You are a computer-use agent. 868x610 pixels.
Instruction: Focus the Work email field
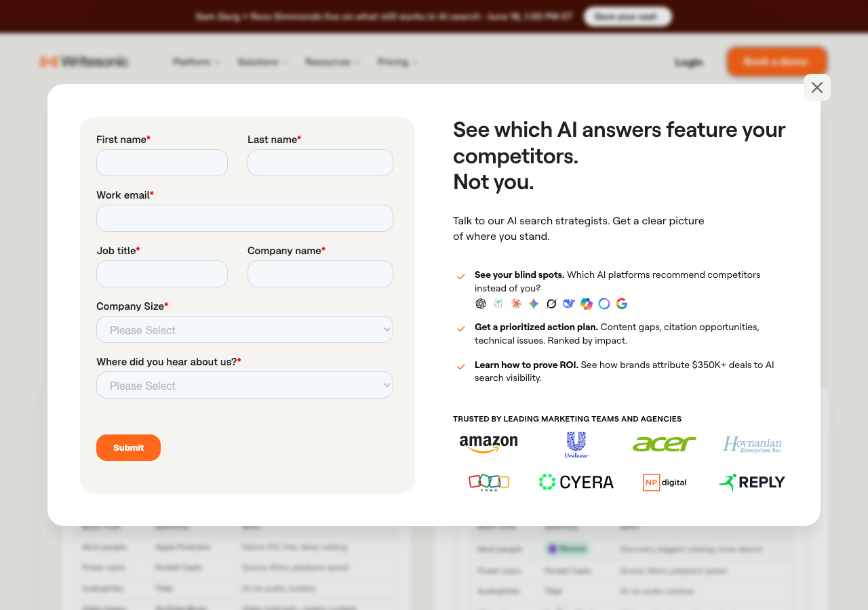245,218
